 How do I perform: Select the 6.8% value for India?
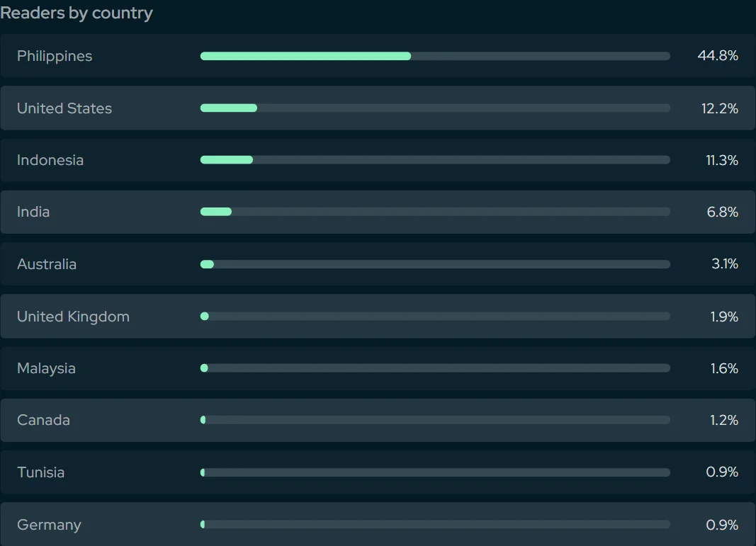(722, 212)
